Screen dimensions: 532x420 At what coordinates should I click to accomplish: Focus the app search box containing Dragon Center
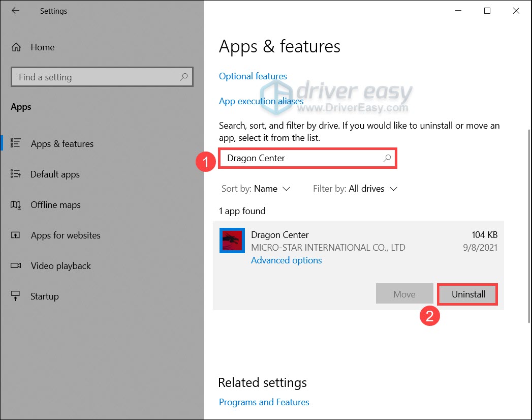[x=307, y=158]
